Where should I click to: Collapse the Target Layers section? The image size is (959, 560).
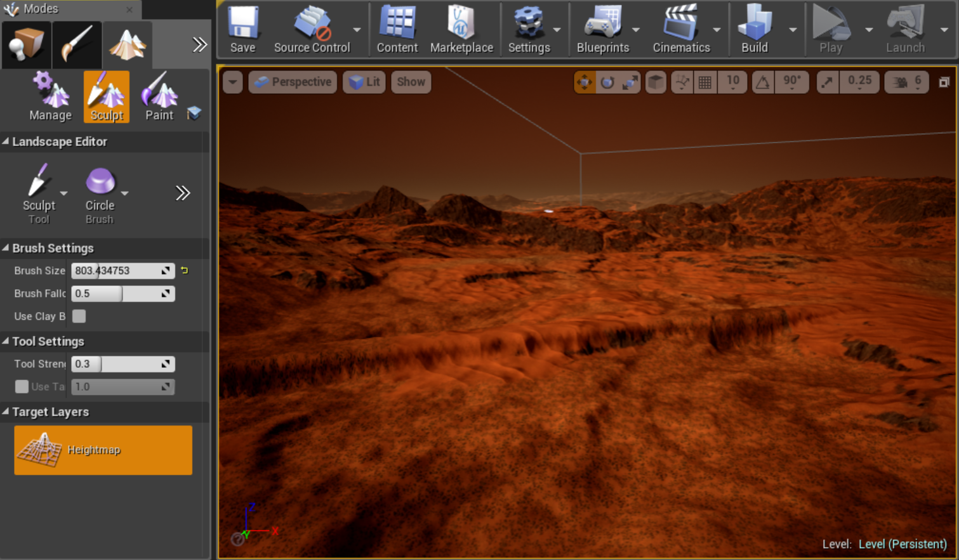[x=6, y=412]
